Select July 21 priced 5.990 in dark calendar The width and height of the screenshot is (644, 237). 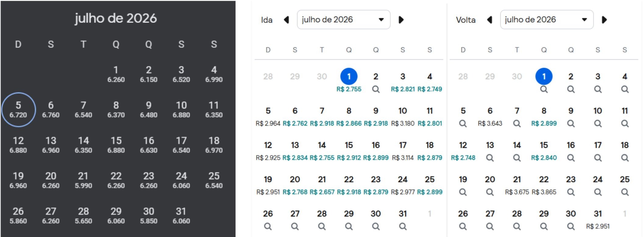tap(83, 180)
